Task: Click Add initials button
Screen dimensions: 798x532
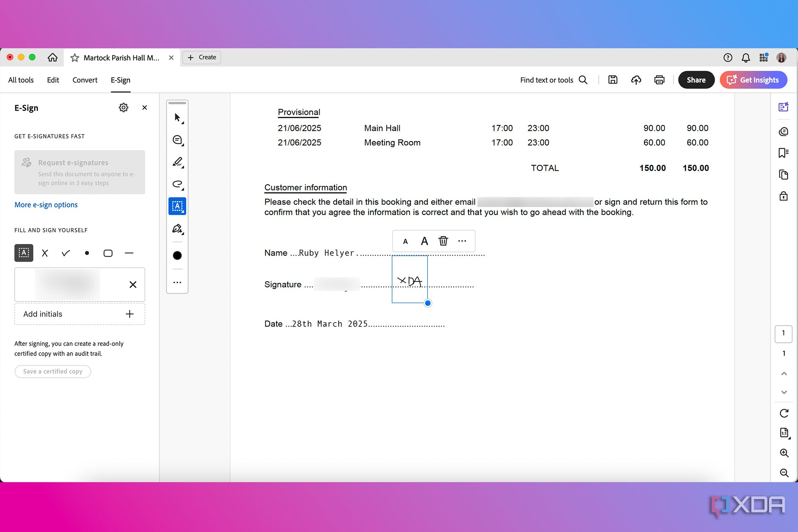Action: pos(80,314)
